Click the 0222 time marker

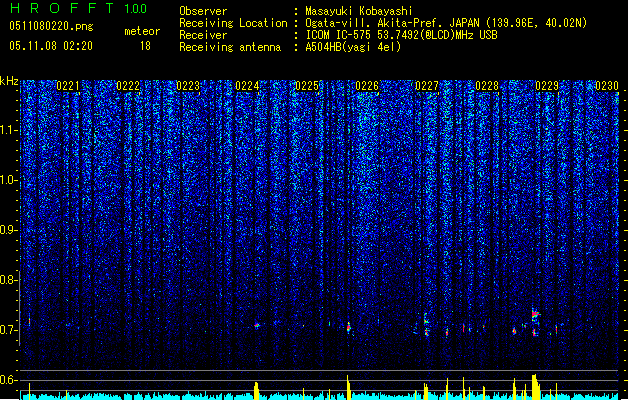click(128, 86)
